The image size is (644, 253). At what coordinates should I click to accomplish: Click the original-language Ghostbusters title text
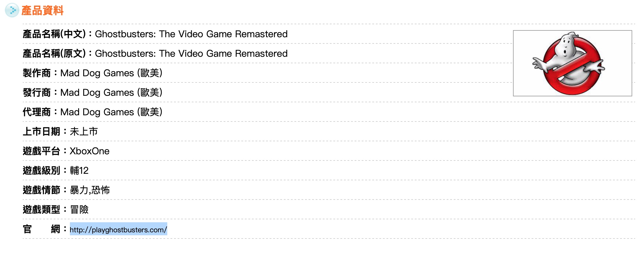coord(191,53)
